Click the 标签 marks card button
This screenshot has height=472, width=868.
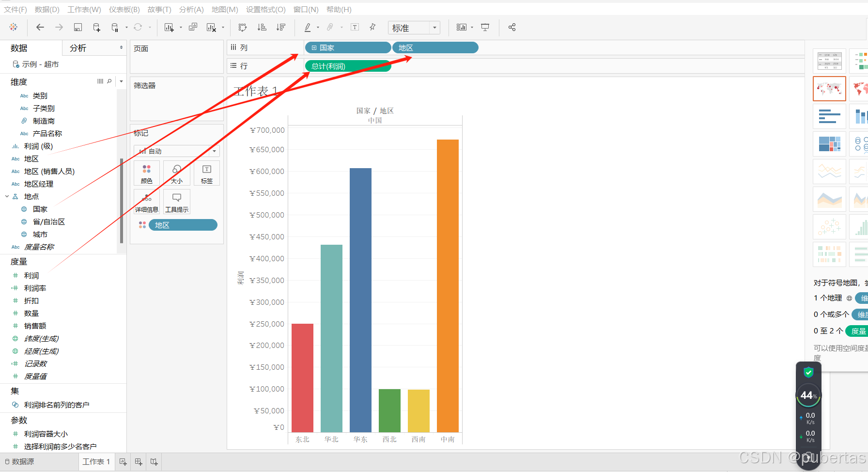pyautogui.click(x=207, y=173)
